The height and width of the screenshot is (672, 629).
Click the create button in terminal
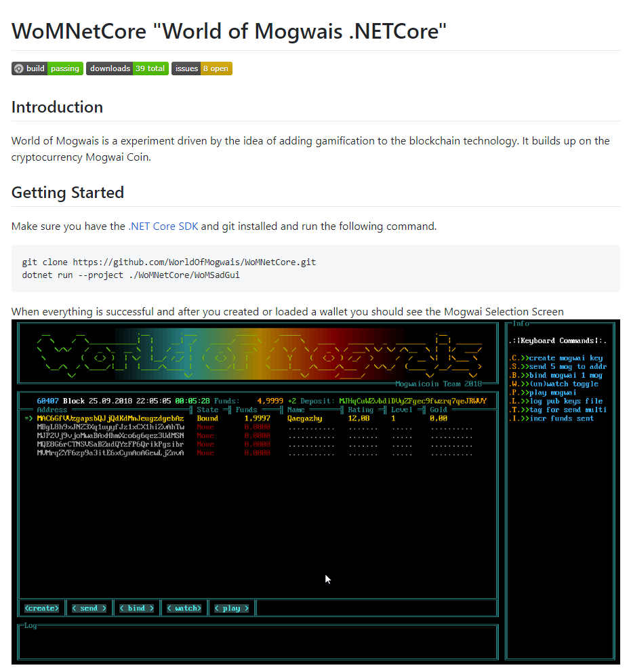[41, 608]
